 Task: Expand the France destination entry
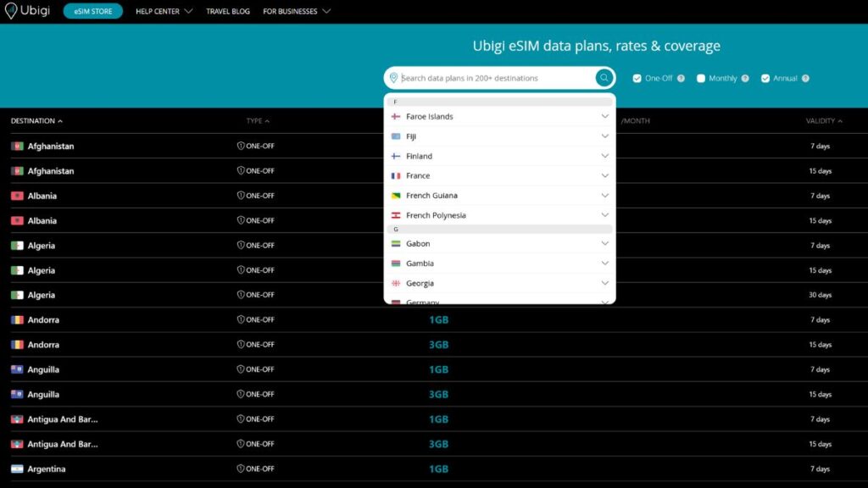coord(606,175)
